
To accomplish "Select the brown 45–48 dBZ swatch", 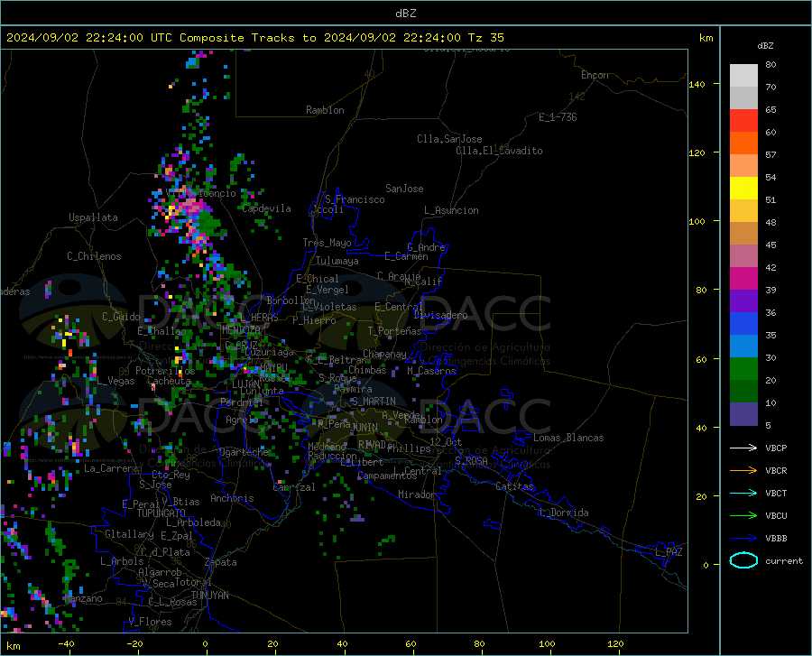I will point(743,234).
